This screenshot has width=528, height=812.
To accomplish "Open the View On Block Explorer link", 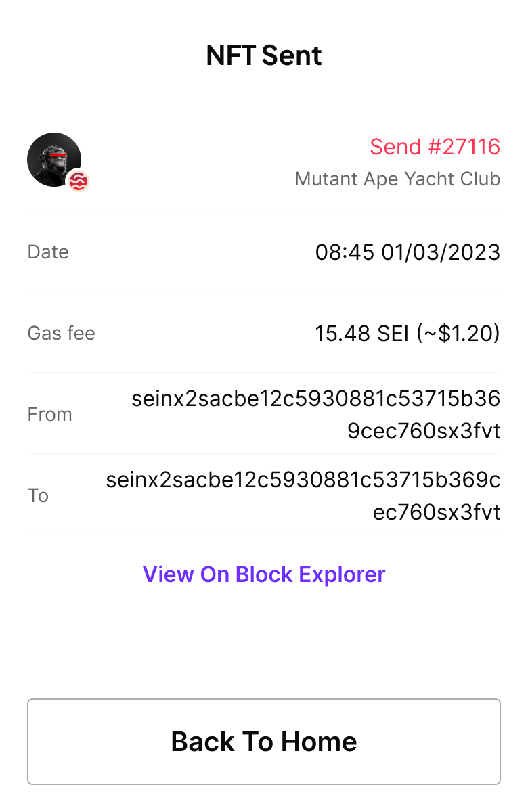I will pos(264,574).
